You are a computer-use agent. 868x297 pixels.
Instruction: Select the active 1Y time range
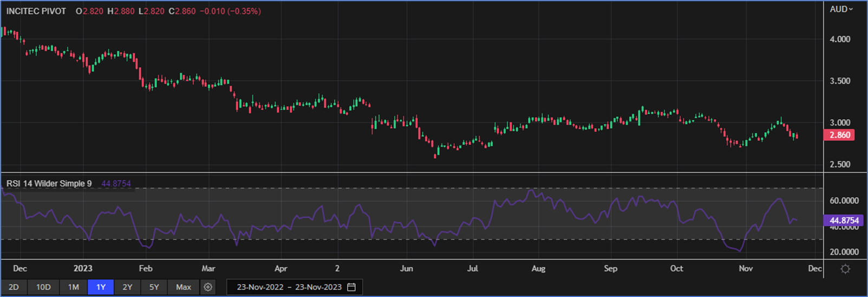(101, 287)
